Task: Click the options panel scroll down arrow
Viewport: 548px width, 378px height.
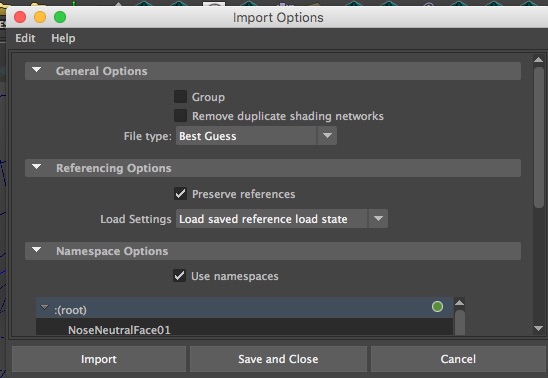Action: coord(539,328)
